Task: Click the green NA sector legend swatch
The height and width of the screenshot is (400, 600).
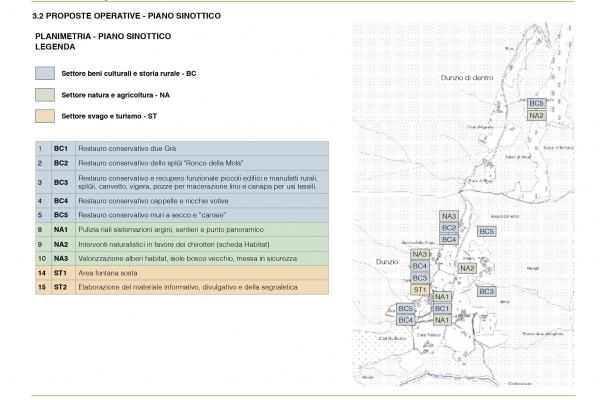Action: 45,95
